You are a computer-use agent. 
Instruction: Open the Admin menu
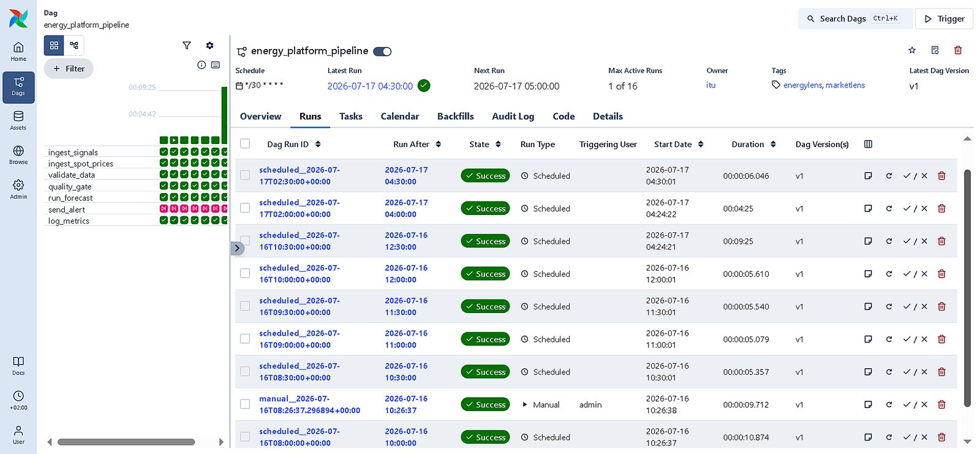(x=18, y=189)
